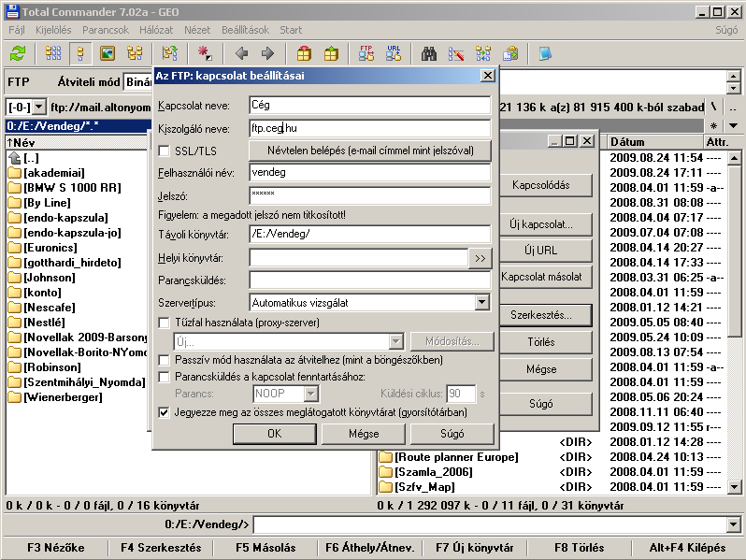746x560 pixels.
Task: Open the Szervertípus dropdown
Action: pyautogui.click(x=481, y=302)
